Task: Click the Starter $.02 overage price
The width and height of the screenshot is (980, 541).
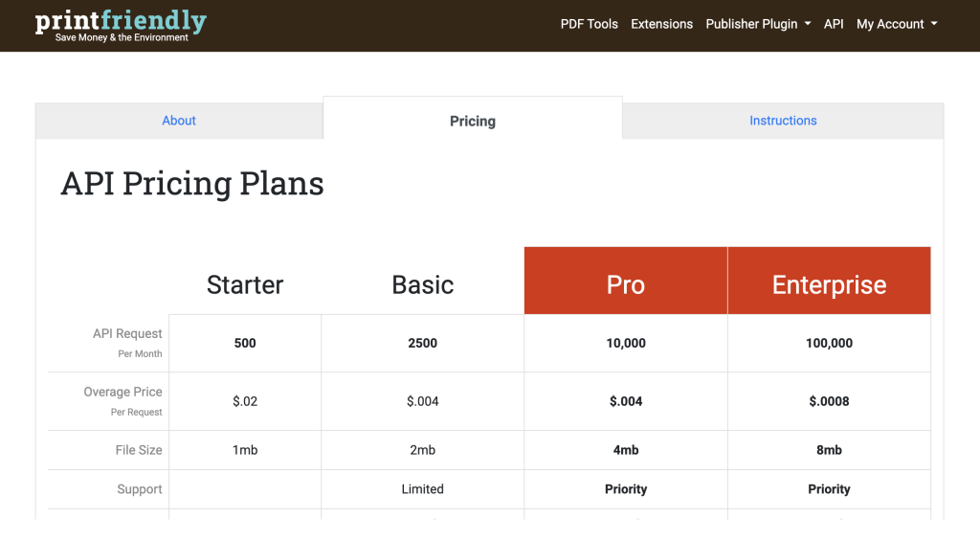Action: click(245, 401)
